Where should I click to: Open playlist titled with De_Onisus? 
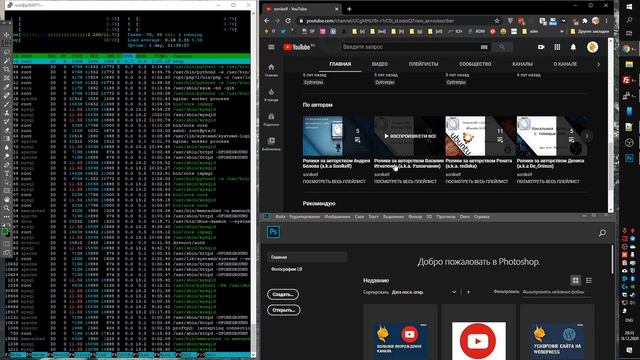click(550, 163)
